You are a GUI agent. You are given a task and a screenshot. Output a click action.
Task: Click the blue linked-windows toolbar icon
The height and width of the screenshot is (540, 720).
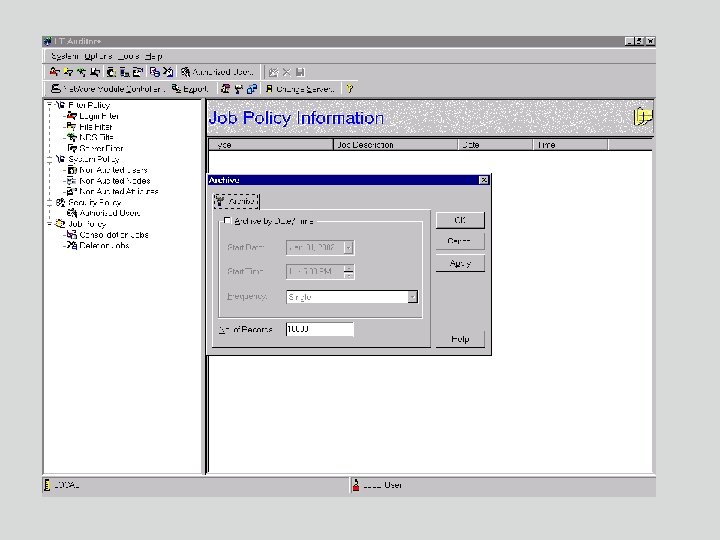252,89
